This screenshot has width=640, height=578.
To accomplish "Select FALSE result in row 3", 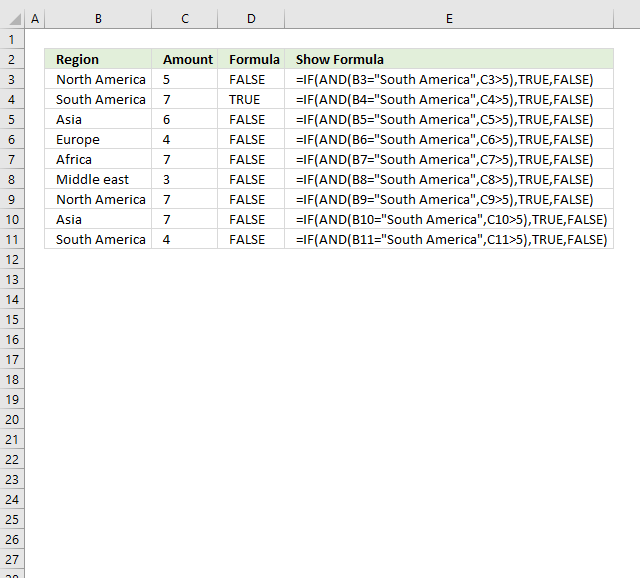I will click(x=251, y=79).
